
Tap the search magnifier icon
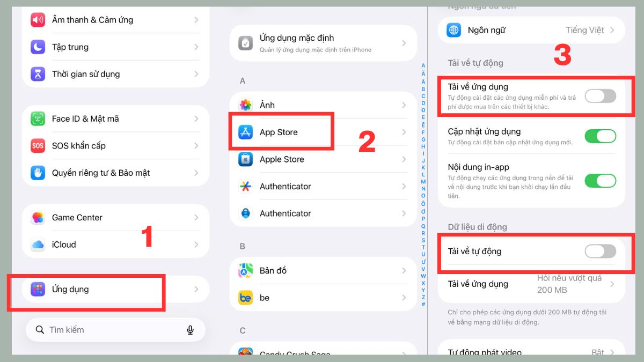click(40, 330)
